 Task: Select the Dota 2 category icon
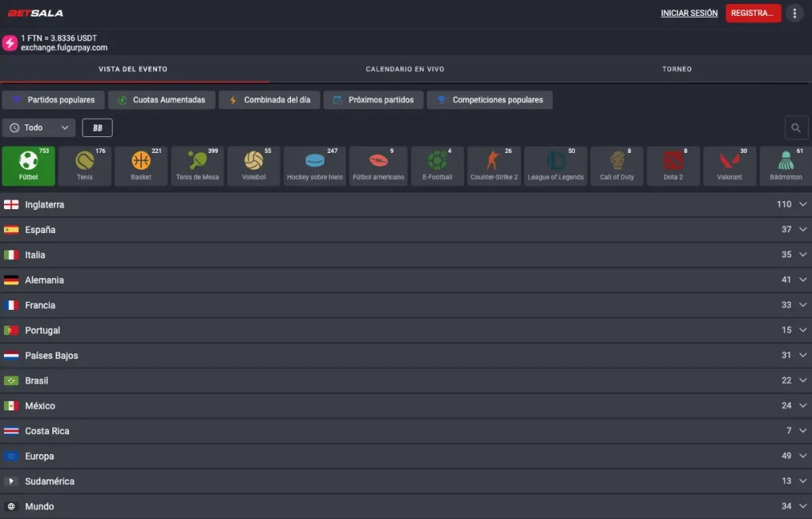click(x=673, y=166)
